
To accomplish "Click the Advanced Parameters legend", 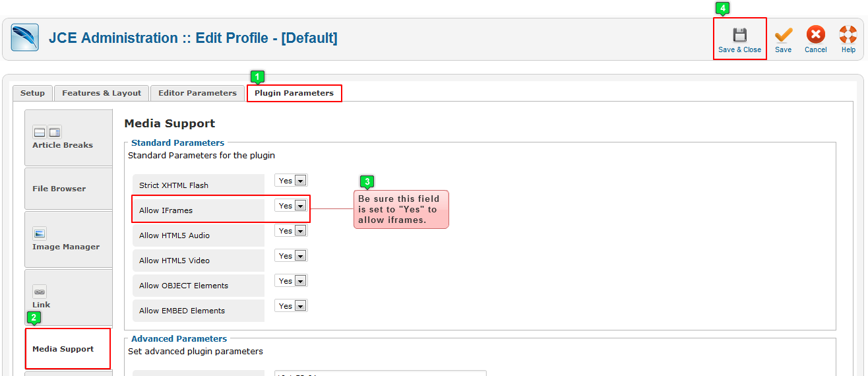I will click(x=179, y=338).
